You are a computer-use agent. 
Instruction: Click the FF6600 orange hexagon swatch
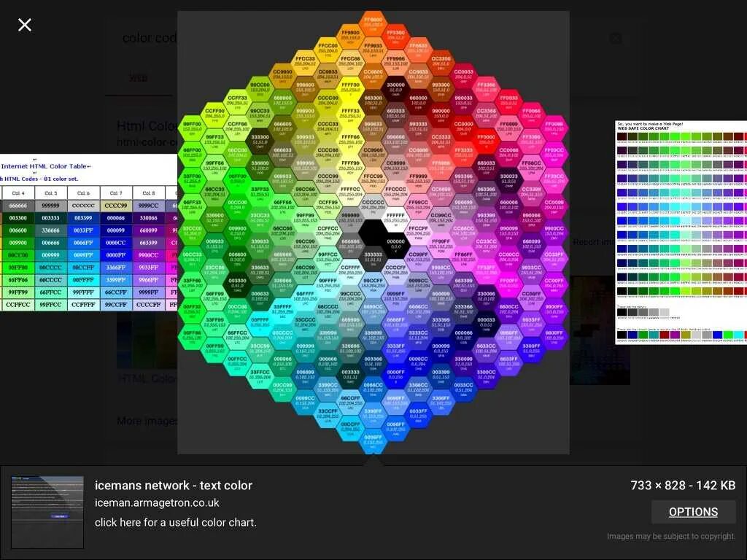(373, 23)
